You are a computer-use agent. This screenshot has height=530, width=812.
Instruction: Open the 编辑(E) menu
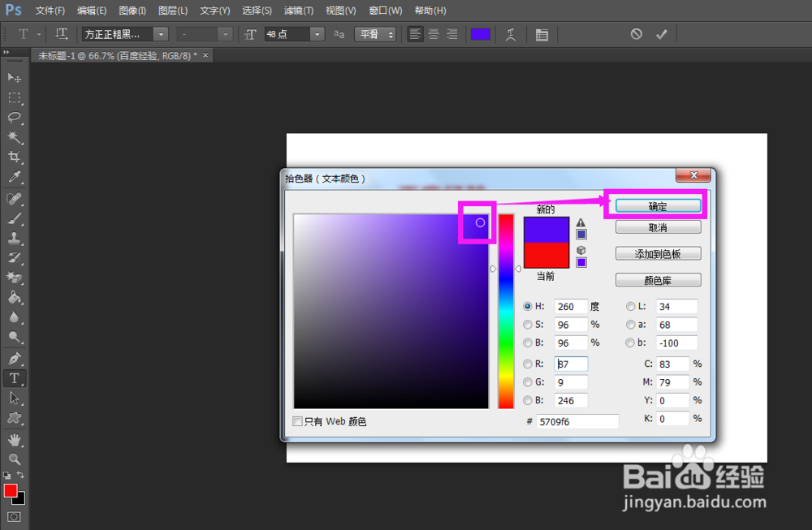[x=92, y=11]
